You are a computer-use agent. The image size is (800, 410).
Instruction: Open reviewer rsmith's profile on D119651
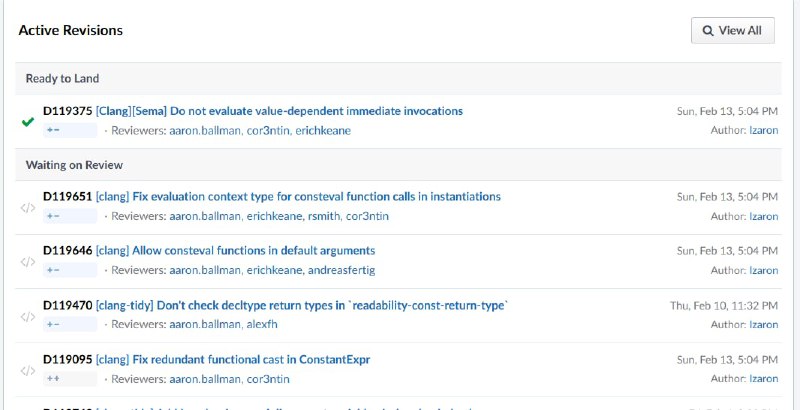click(x=323, y=216)
